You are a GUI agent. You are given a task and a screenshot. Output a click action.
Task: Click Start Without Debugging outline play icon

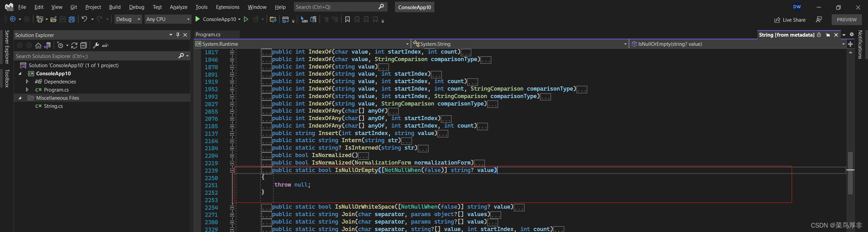246,19
